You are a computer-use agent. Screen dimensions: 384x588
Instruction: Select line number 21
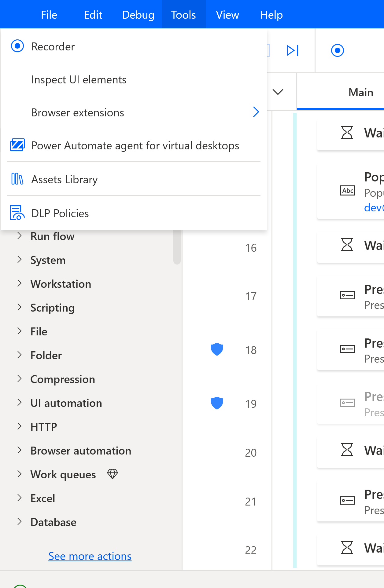(x=251, y=502)
